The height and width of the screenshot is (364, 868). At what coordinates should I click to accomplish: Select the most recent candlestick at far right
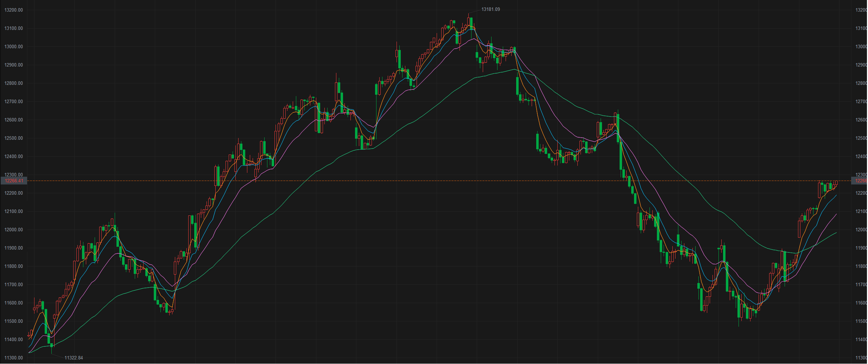(x=836, y=183)
